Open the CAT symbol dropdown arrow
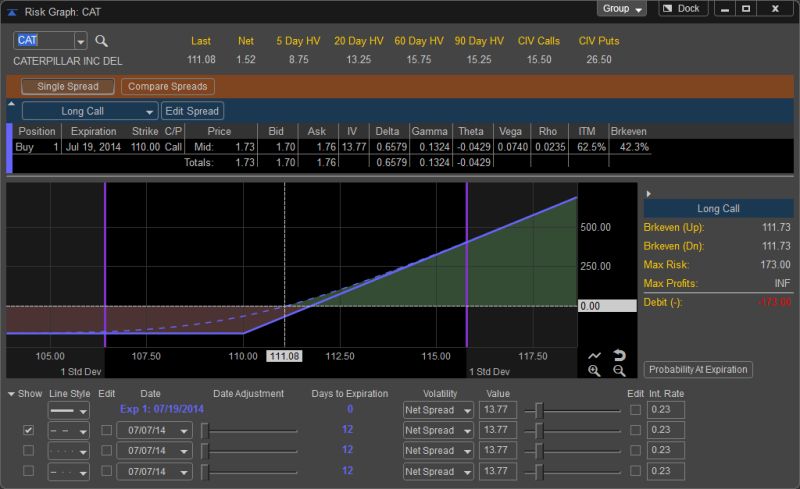This screenshot has height=489, width=800. [x=81, y=41]
